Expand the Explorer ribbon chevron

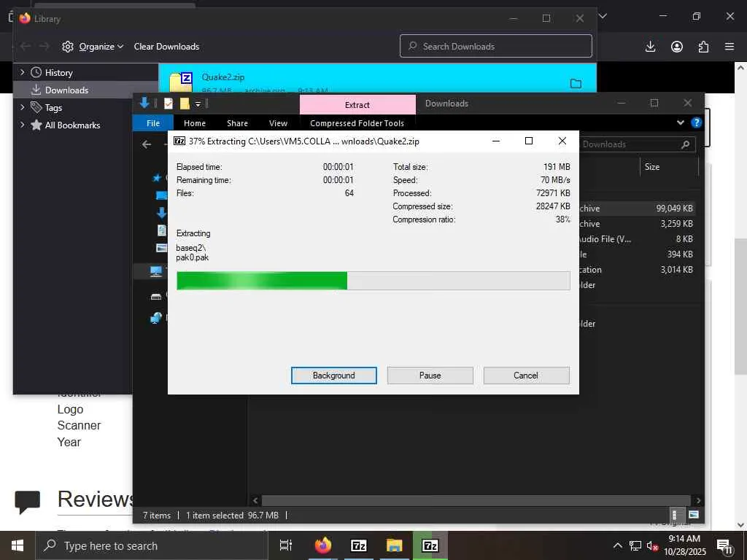tap(681, 122)
